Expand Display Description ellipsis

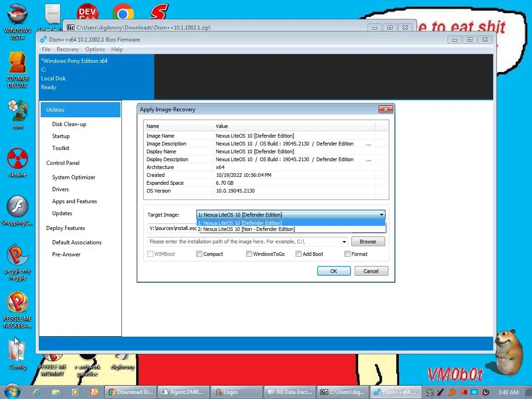[369, 159]
